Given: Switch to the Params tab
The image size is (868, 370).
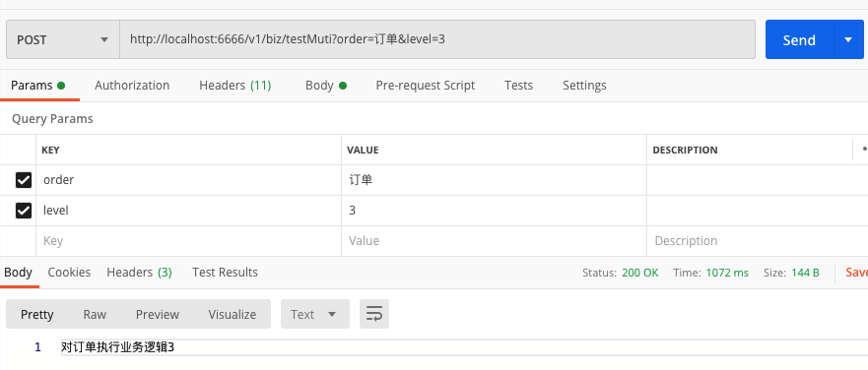Looking at the screenshot, I should coord(37,86).
